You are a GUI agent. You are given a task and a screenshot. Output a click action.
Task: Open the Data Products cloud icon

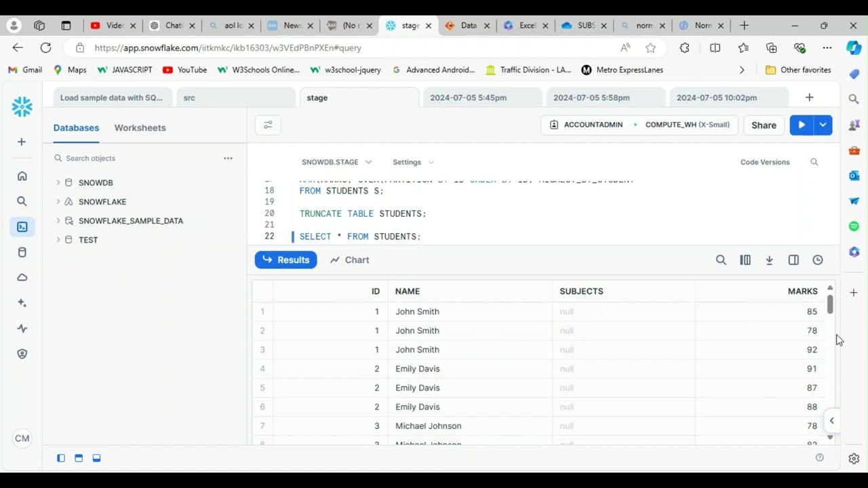click(22, 277)
